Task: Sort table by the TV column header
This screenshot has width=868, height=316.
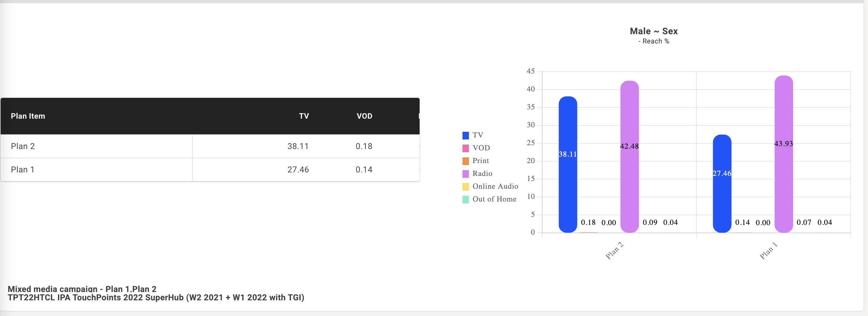Action: [x=304, y=116]
